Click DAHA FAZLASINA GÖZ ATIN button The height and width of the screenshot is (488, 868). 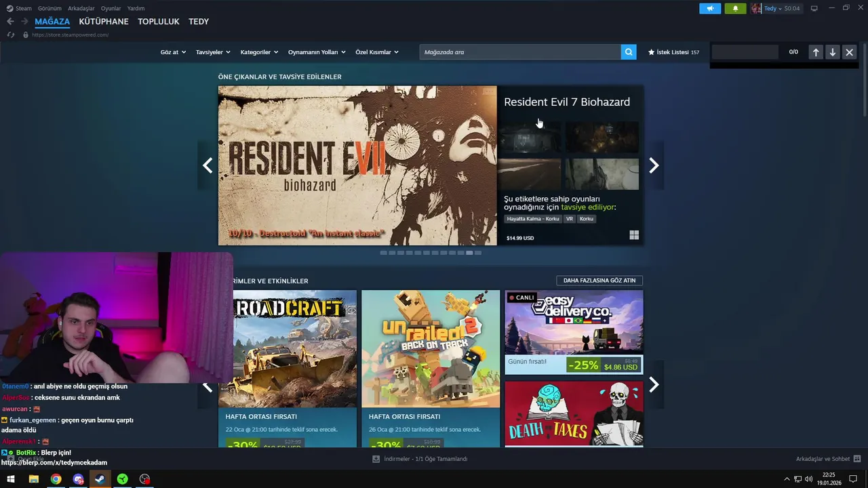pyautogui.click(x=599, y=281)
